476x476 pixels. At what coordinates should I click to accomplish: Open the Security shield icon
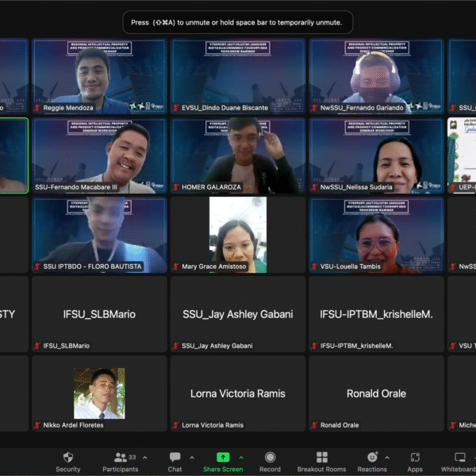[68, 457]
